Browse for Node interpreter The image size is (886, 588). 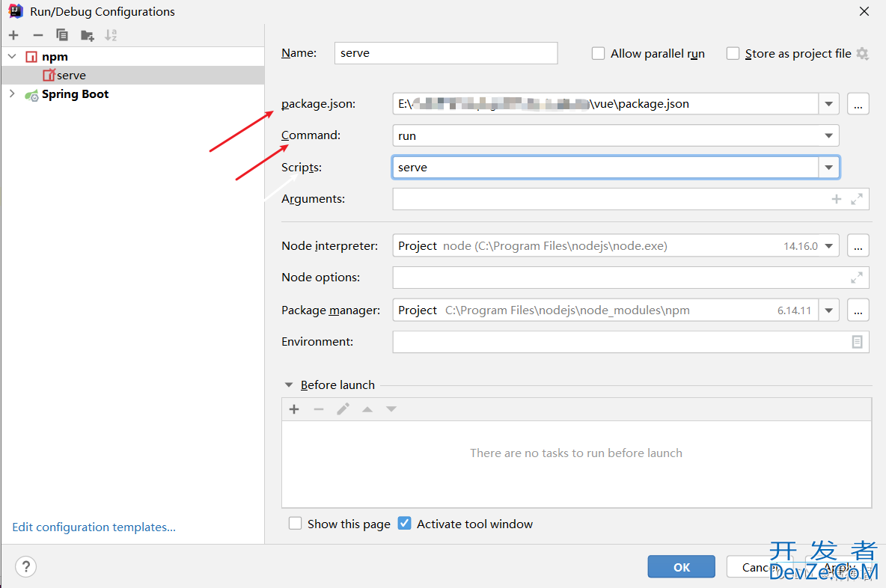pos(858,245)
